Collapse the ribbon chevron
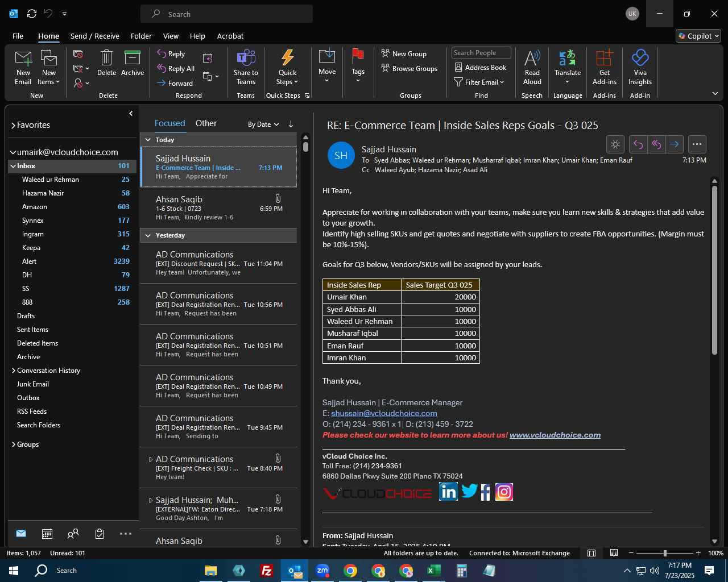Image resolution: width=728 pixels, height=582 pixels. (x=715, y=93)
